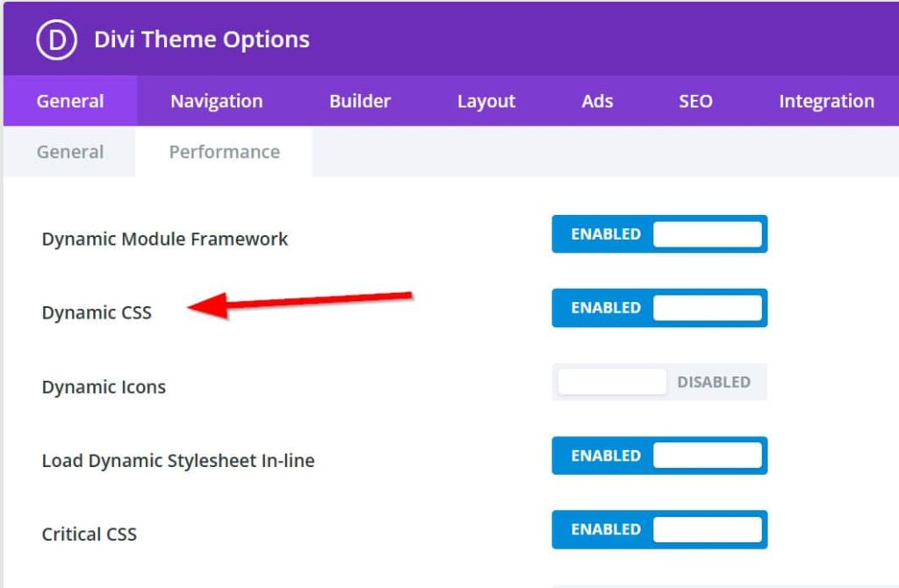This screenshot has height=588, width=899.
Task: Click the Critical CSS option label
Action: tap(90, 534)
